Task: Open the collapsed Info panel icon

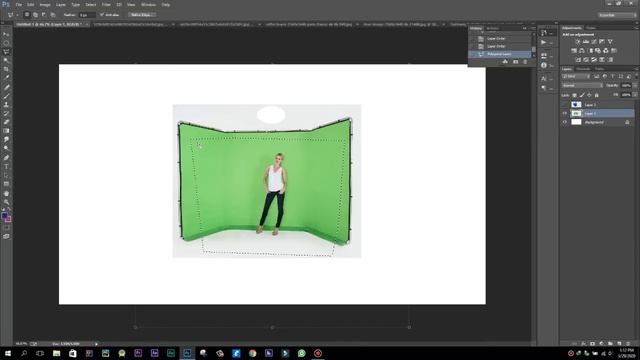Action: pos(544,65)
